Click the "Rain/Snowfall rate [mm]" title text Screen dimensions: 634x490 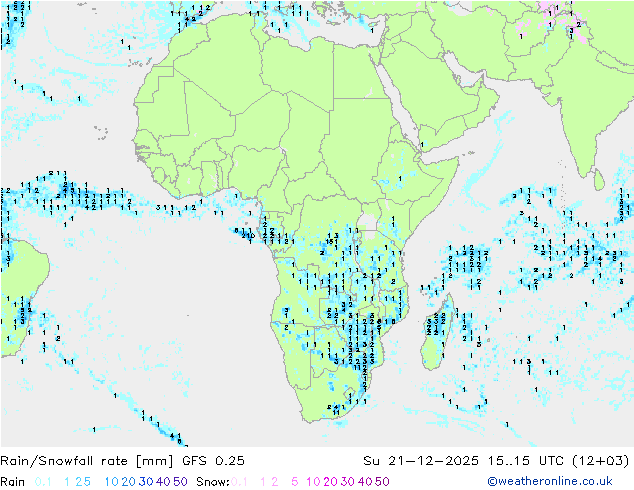[87, 461]
